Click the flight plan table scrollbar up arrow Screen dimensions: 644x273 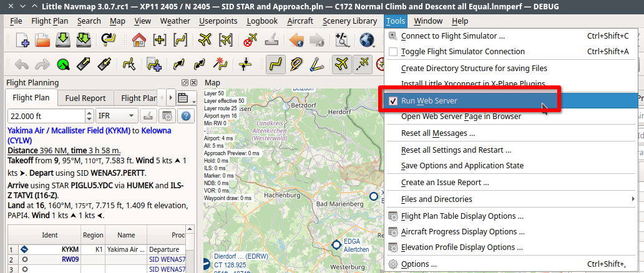tap(190, 229)
